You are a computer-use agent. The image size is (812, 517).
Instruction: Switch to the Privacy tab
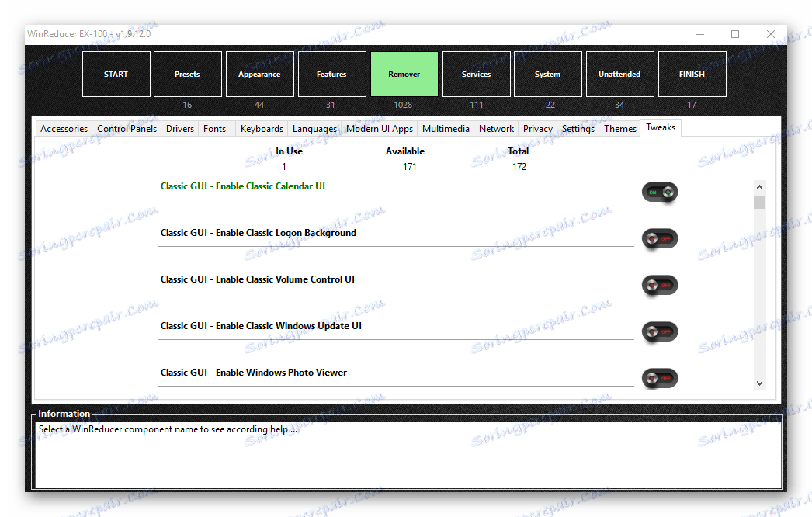(537, 128)
